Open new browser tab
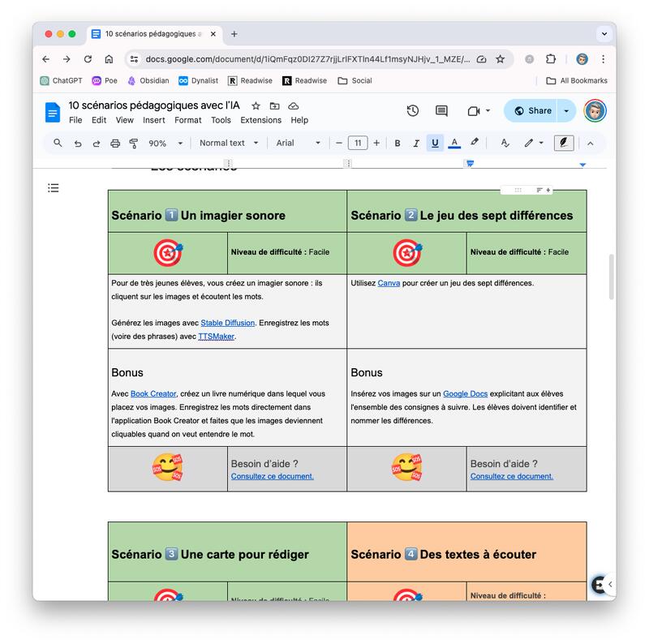649x644 pixels. [x=234, y=34]
